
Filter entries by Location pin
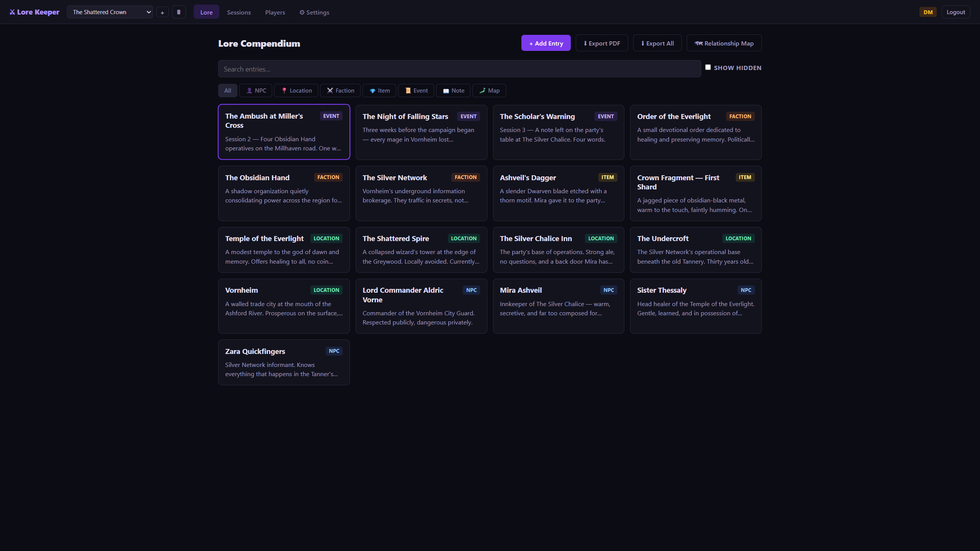click(296, 91)
